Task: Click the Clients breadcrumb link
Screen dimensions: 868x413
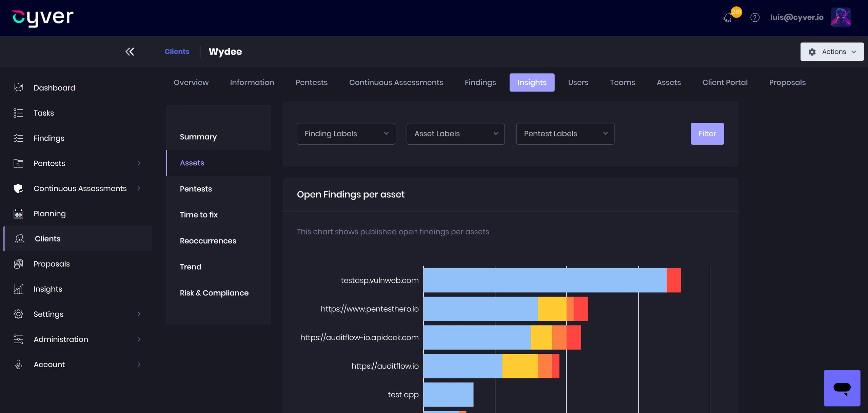Action: pos(177,51)
